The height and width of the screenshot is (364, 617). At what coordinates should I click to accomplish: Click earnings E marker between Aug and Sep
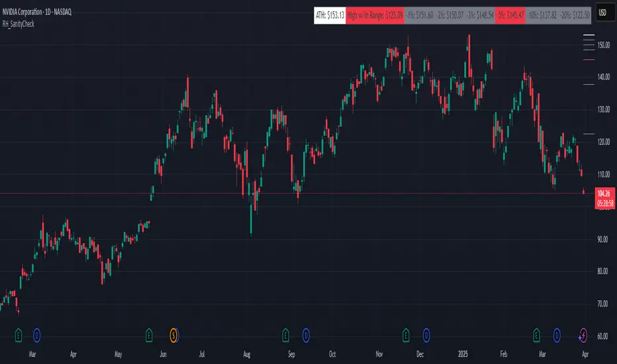pos(286,336)
